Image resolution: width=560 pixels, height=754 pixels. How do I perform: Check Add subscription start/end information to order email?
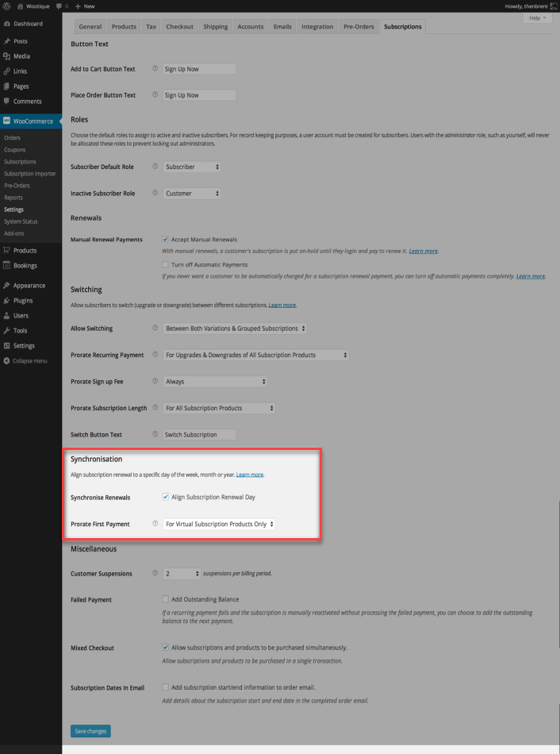[x=165, y=687]
